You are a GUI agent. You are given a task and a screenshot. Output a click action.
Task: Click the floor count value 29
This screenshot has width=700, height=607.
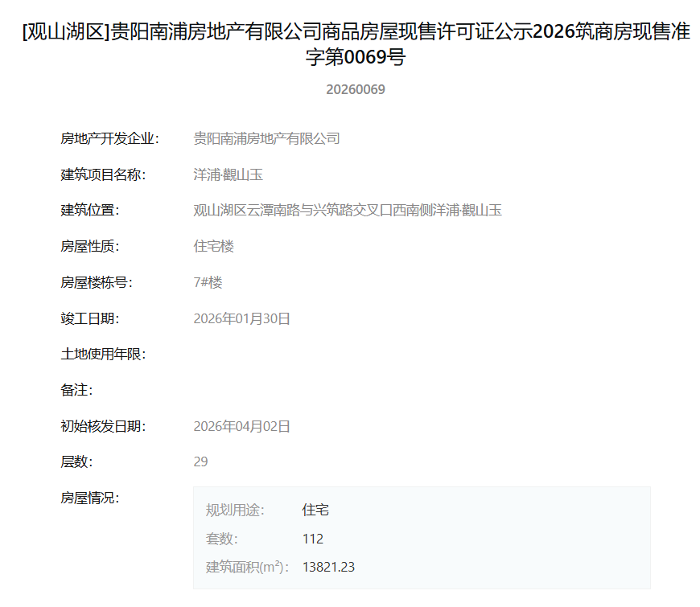click(x=200, y=461)
